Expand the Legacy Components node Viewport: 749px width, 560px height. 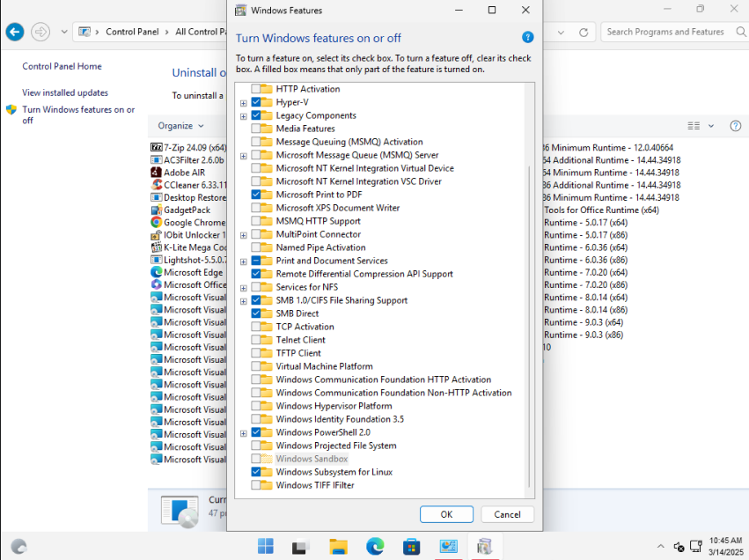click(x=244, y=116)
